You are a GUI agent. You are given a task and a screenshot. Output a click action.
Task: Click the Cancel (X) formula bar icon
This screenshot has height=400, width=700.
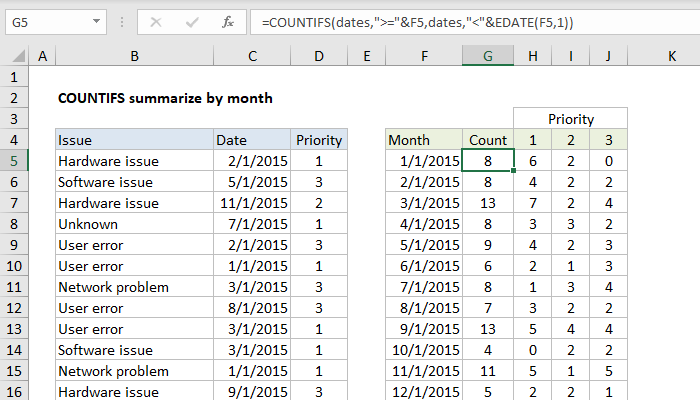point(156,20)
